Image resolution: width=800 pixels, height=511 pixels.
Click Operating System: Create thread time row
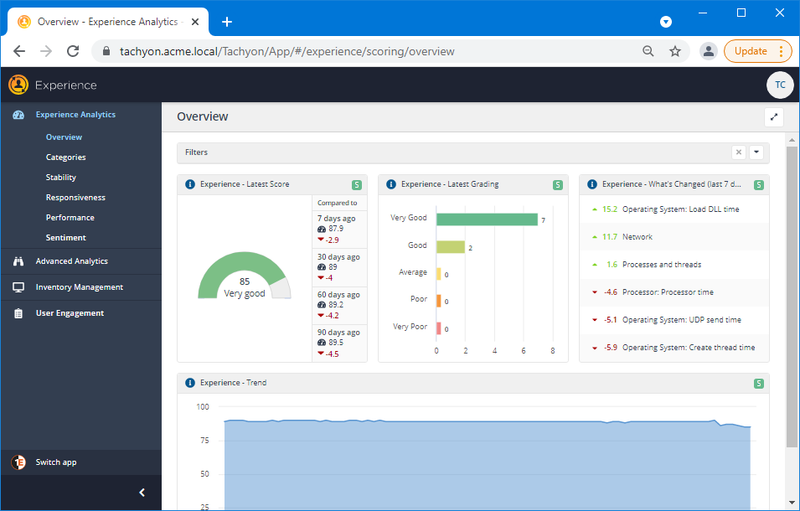click(674, 347)
